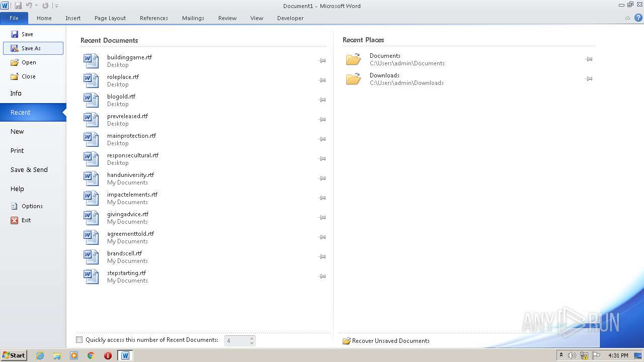Select Help in the Backstage sidebar
This screenshot has height=362, width=644.
click(33, 189)
